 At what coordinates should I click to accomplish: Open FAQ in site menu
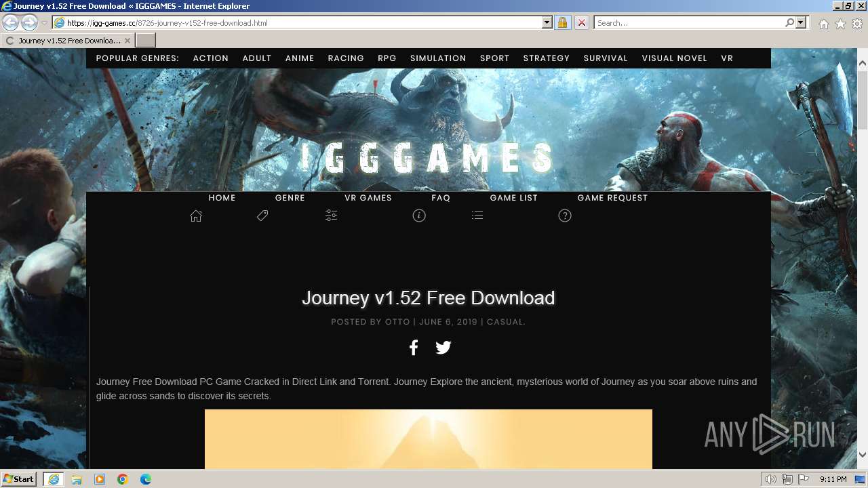tap(441, 198)
